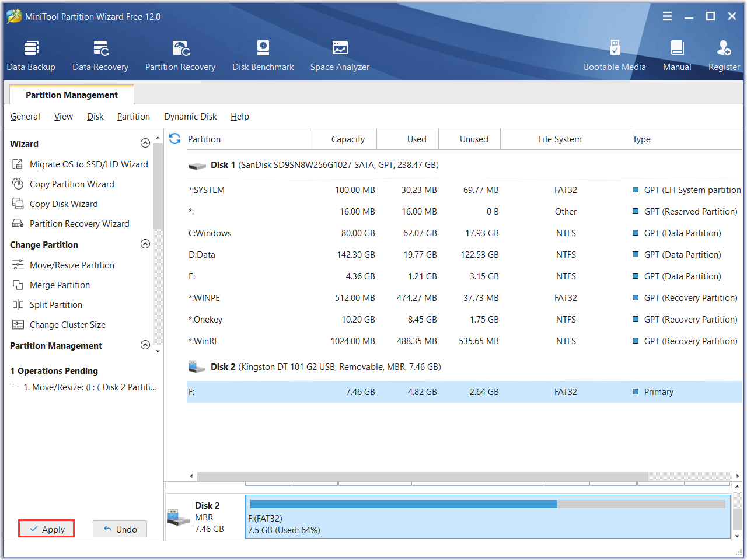
Task: Collapse the Wizard section
Action: point(145,143)
